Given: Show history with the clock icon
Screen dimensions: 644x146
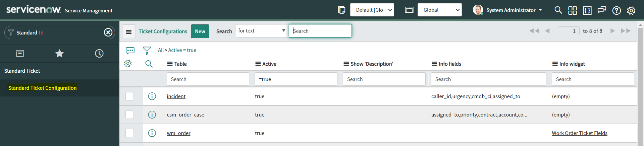Looking at the screenshot, I should tap(99, 53).
